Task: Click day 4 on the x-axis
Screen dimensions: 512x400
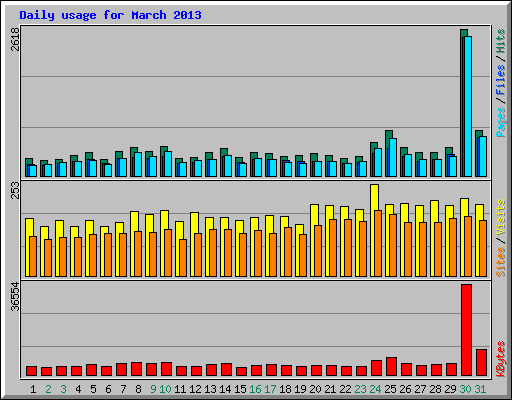Action: [x=78, y=389]
